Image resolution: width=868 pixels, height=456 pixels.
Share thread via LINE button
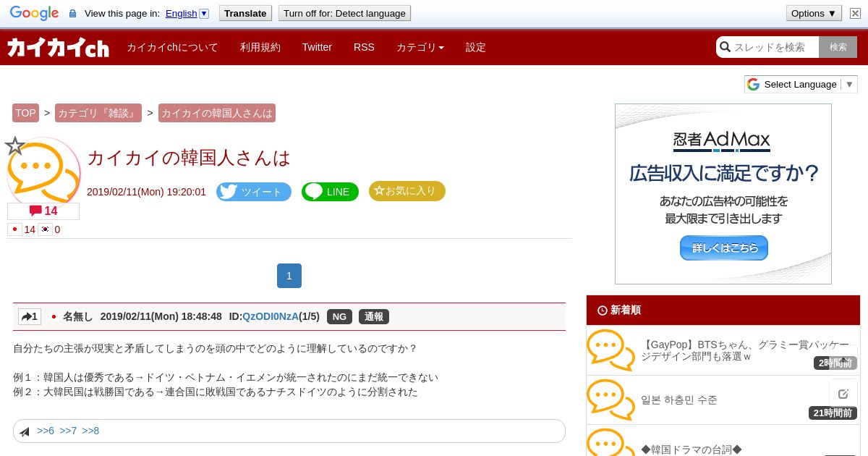click(330, 192)
